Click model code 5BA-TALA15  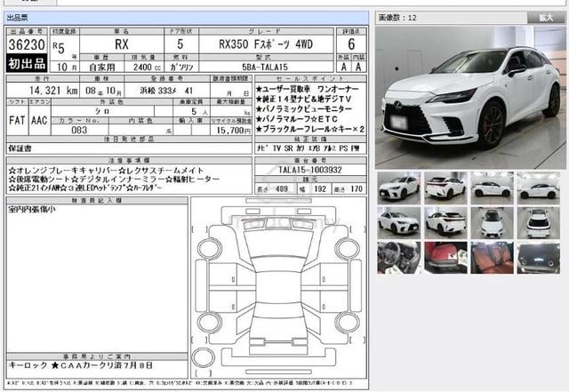coord(265,68)
